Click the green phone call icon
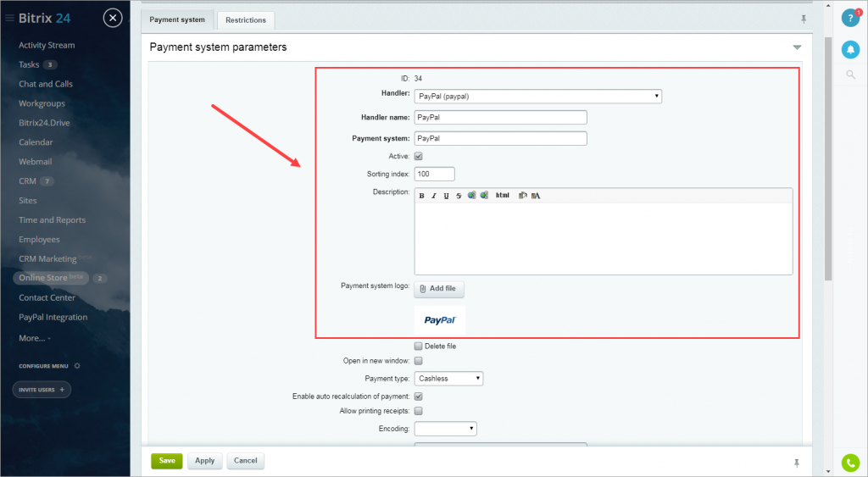 850,463
